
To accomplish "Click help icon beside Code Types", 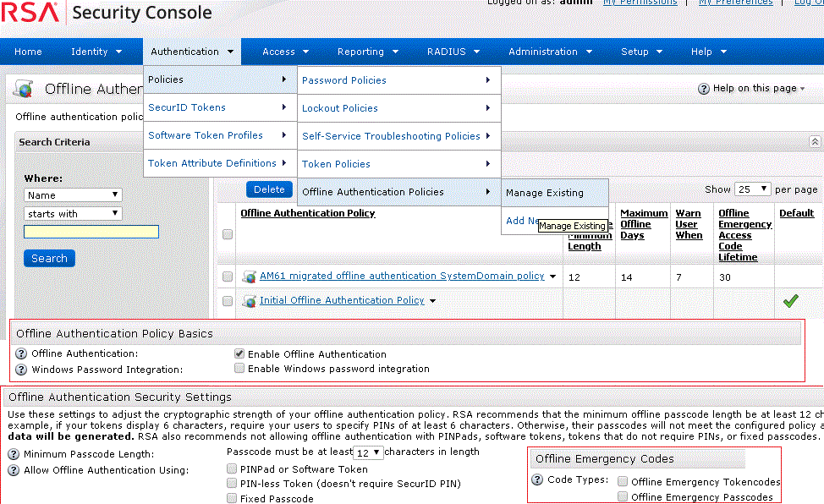I will (x=537, y=480).
